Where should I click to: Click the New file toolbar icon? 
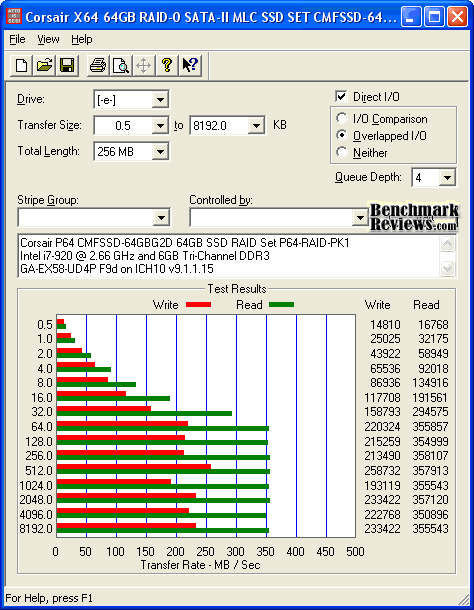coord(21,65)
